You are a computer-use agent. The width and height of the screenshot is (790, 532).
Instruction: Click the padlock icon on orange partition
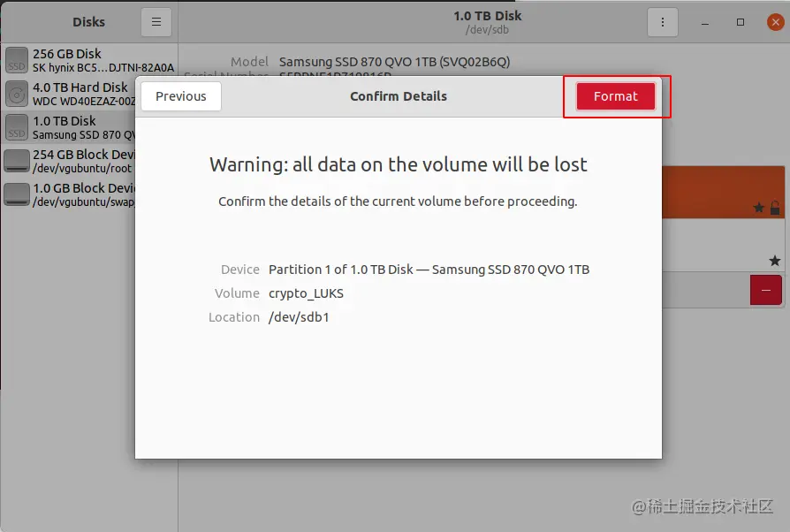[x=775, y=208]
